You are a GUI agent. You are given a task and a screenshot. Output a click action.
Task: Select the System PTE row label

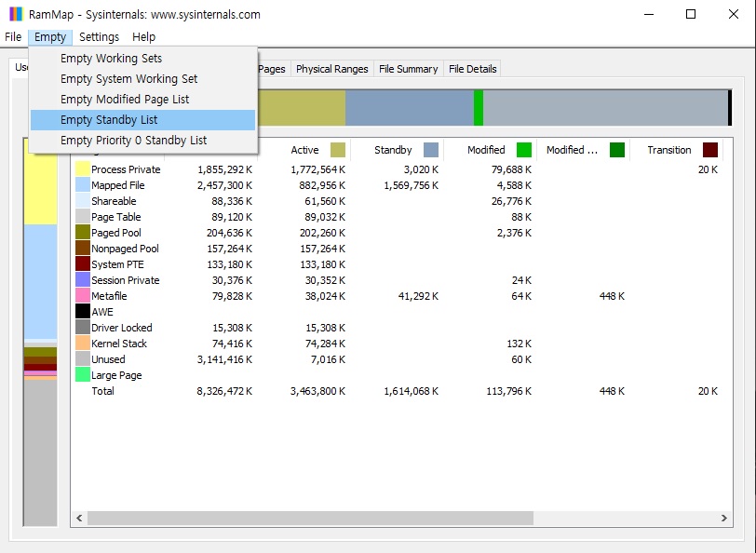click(x=117, y=264)
